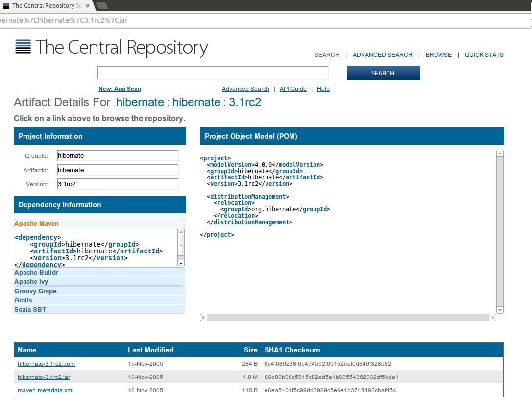The height and width of the screenshot is (402, 532).
Task: Click the hibernate artifact link in heading
Action: pos(196,102)
